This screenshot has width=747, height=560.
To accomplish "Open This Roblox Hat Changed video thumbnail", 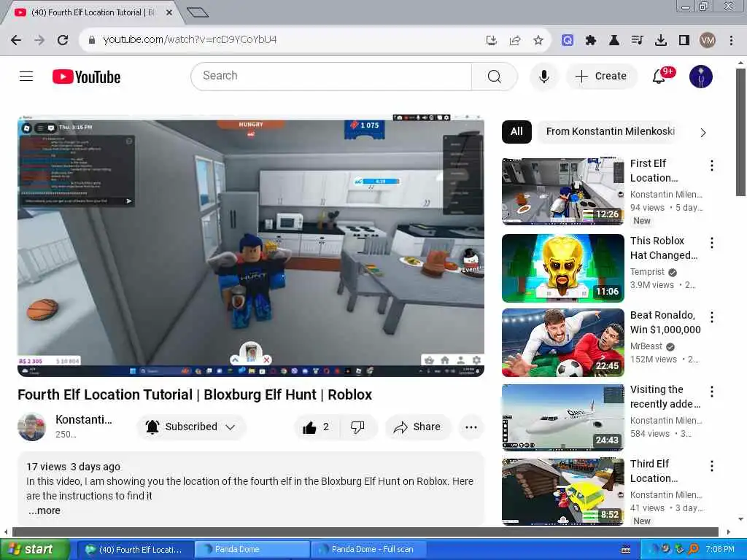I will [x=562, y=268].
